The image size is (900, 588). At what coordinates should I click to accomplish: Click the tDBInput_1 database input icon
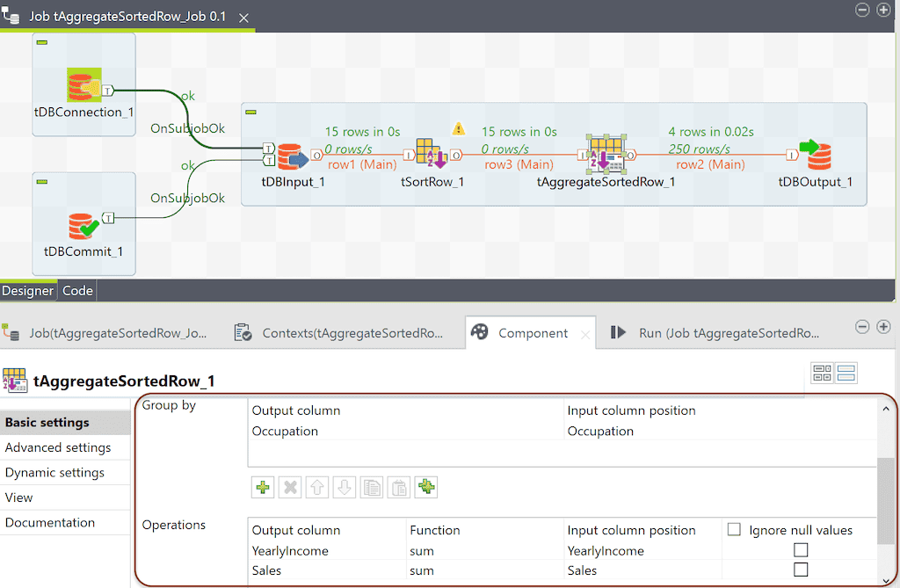tap(290, 158)
